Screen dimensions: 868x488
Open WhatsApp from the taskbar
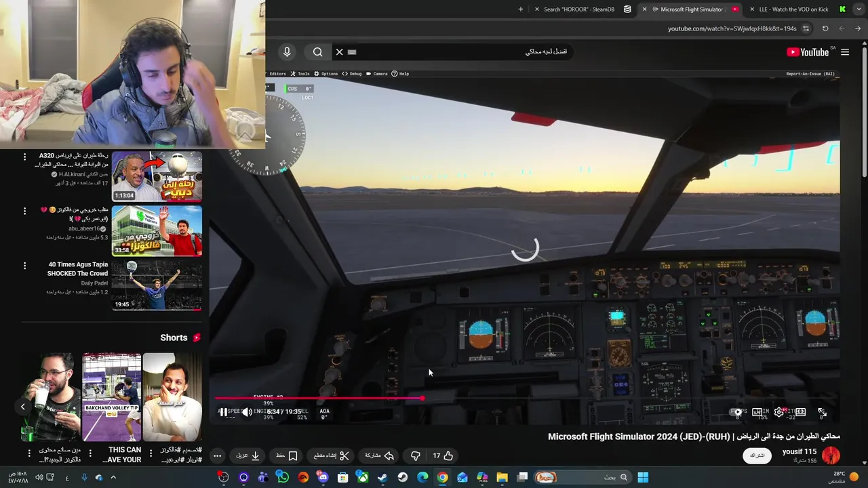(283, 478)
